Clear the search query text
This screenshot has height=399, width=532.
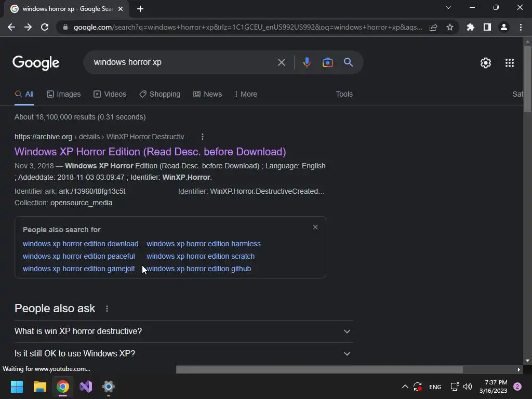click(x=281, y=62)
